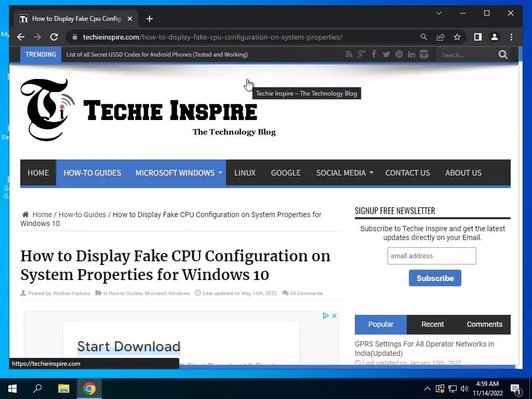
Task: Open the GPRS Settings article link
Action: (x=424, y=349)
